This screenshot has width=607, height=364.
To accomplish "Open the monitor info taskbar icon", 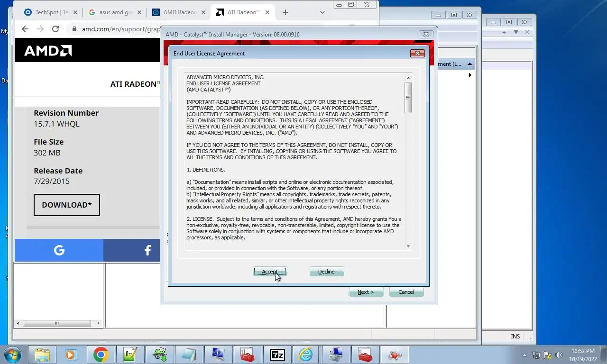I will pos(218,355).
